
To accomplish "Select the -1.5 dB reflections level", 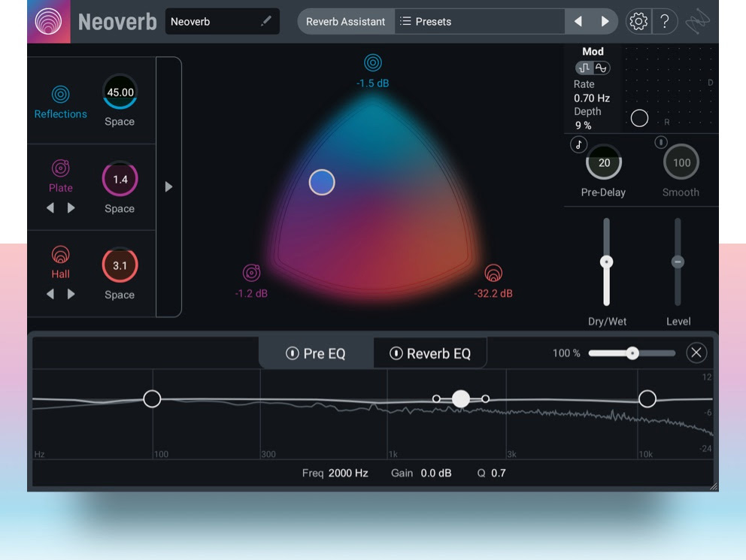I will coord(372,83).
